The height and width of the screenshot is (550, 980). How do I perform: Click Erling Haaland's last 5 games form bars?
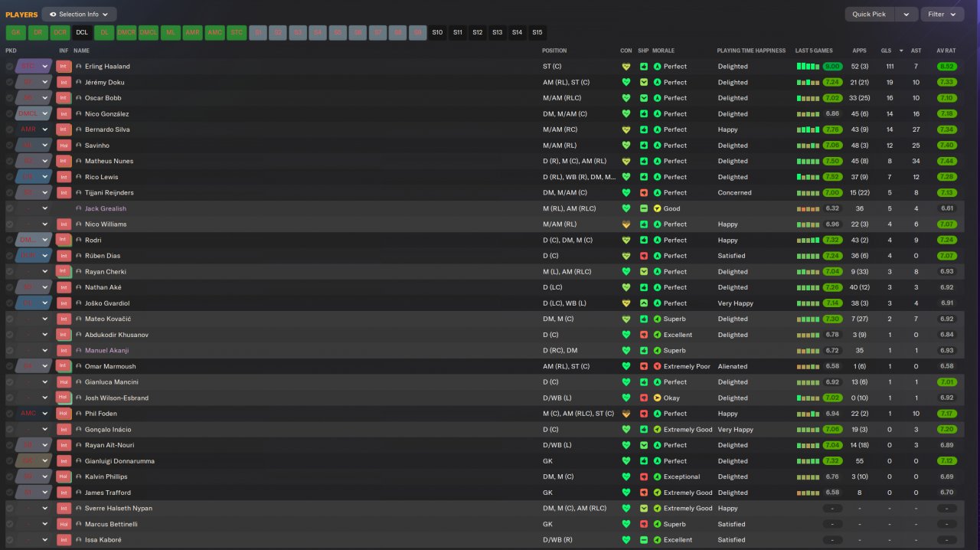pyautogui.click(x=808, y=67)
